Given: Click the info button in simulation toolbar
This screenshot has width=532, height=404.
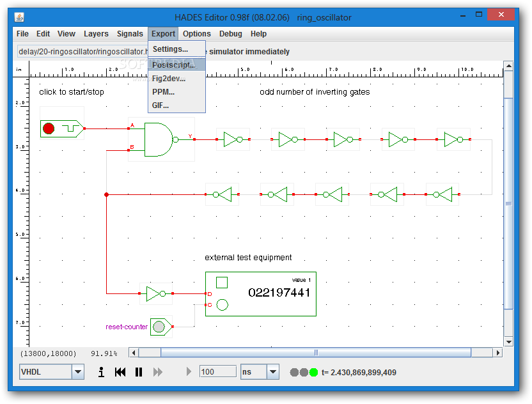Looking at the screenshot, I should (101, 372).
